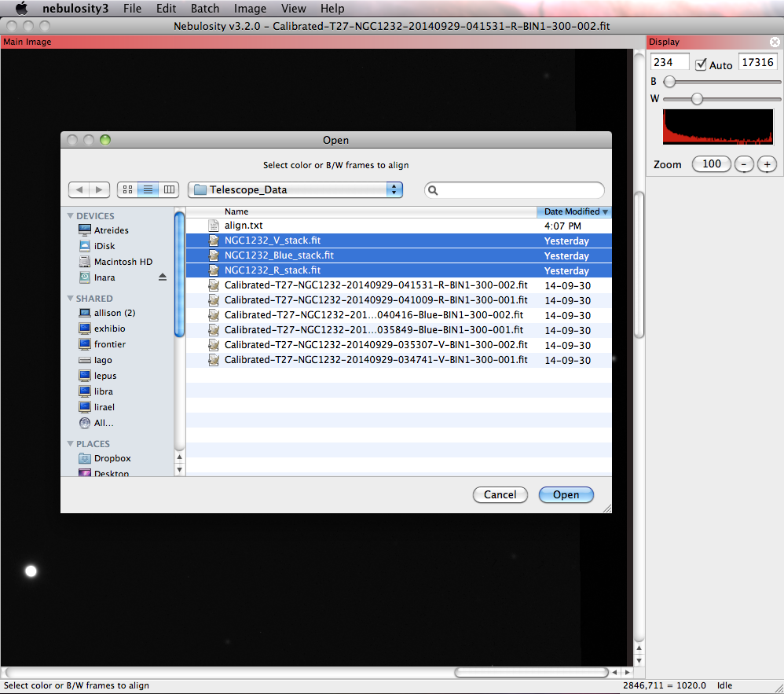Select NGC1232_V_stack.fit file

[399, 241]
